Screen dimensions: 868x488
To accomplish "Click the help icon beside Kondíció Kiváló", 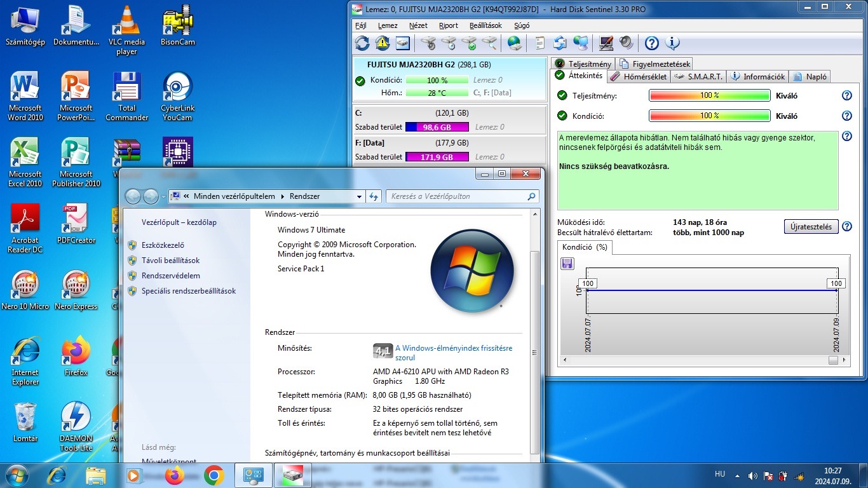I will (x=846, y=116).
